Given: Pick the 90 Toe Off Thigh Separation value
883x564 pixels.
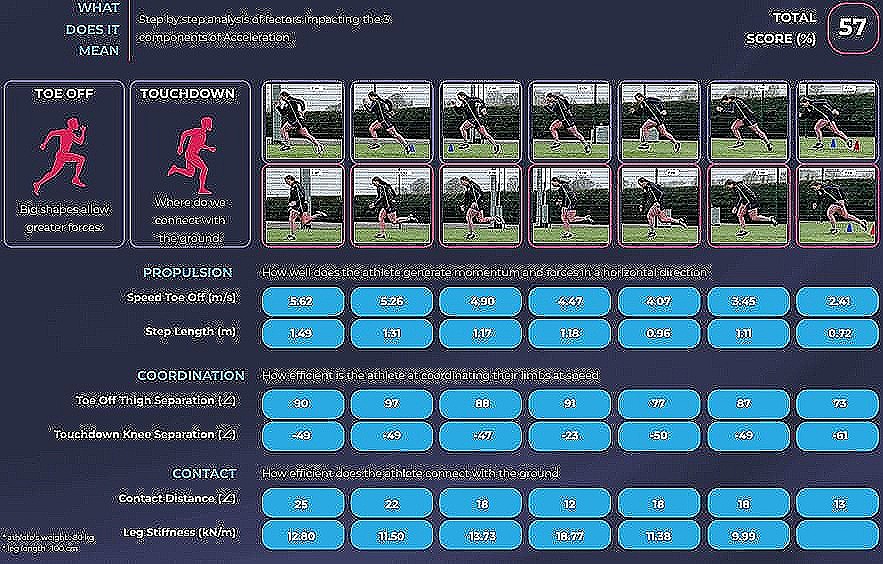Looking at the screenshot, I should 303,404.
